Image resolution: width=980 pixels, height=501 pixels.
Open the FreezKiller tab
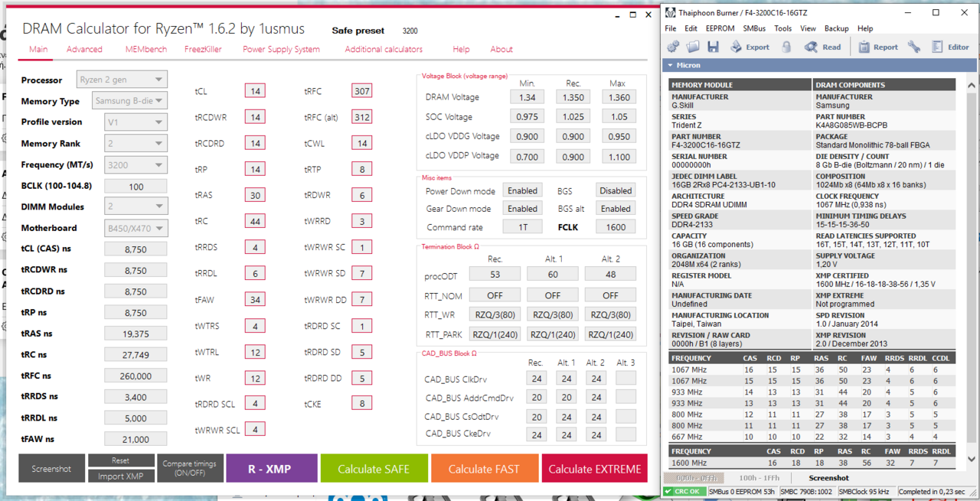203,49
